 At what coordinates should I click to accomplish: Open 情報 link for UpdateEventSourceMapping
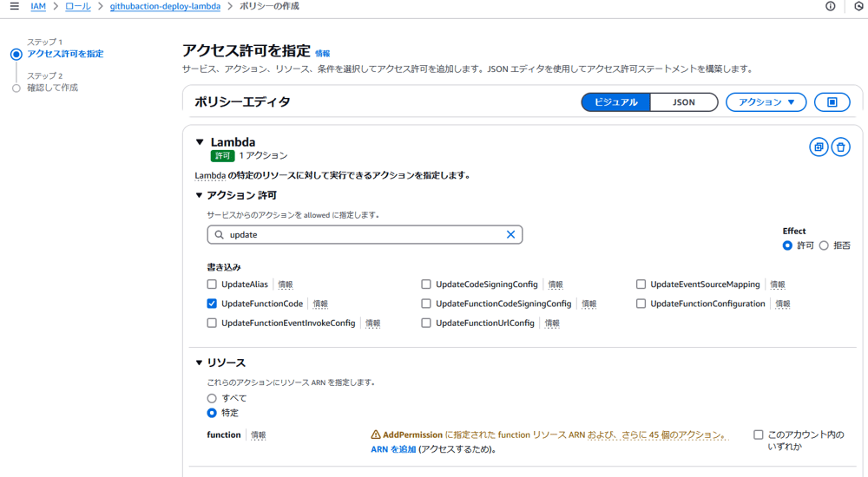pos(778,284)
